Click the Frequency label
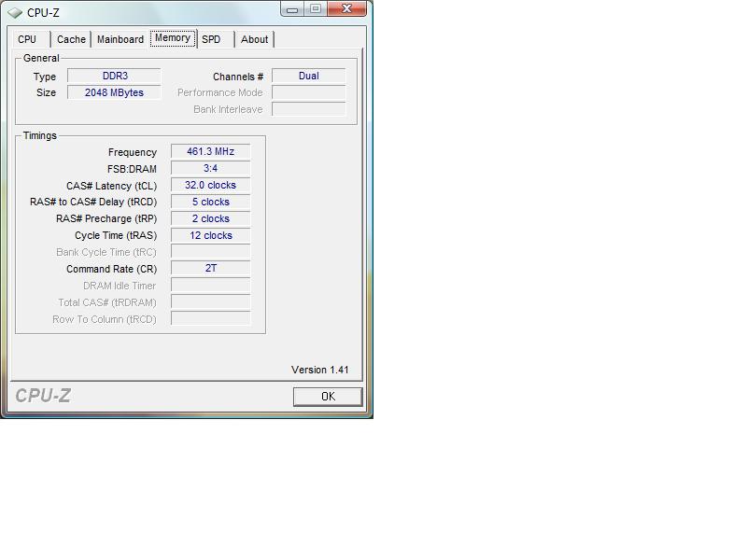The image size is (747, 560). point(133,152)
